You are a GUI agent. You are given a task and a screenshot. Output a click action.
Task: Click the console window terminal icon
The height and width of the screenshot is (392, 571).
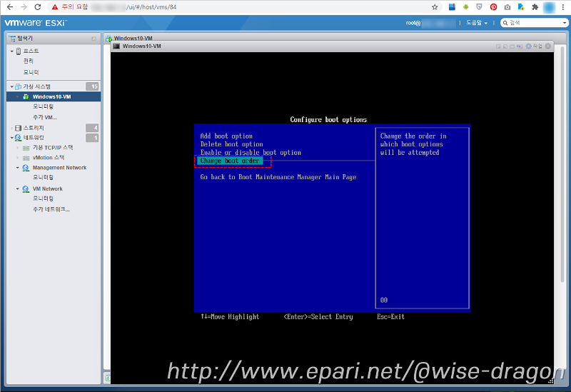point(116,46)
